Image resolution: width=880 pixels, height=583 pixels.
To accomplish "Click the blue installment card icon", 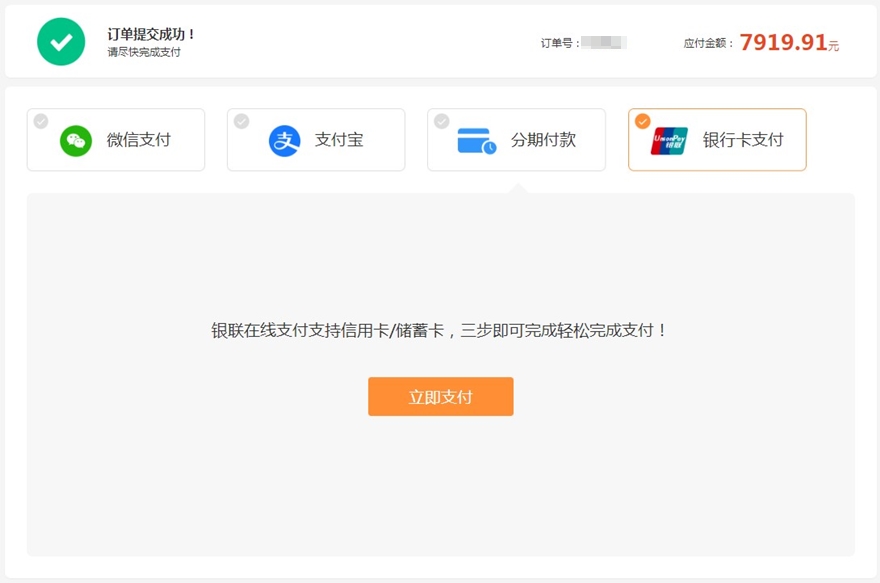I will point(476,141).
